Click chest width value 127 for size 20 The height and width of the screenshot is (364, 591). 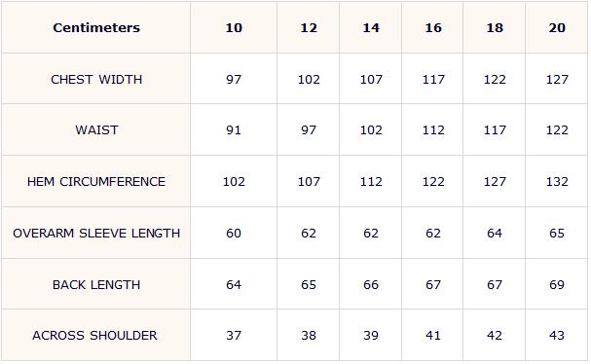tap(557, 80)
